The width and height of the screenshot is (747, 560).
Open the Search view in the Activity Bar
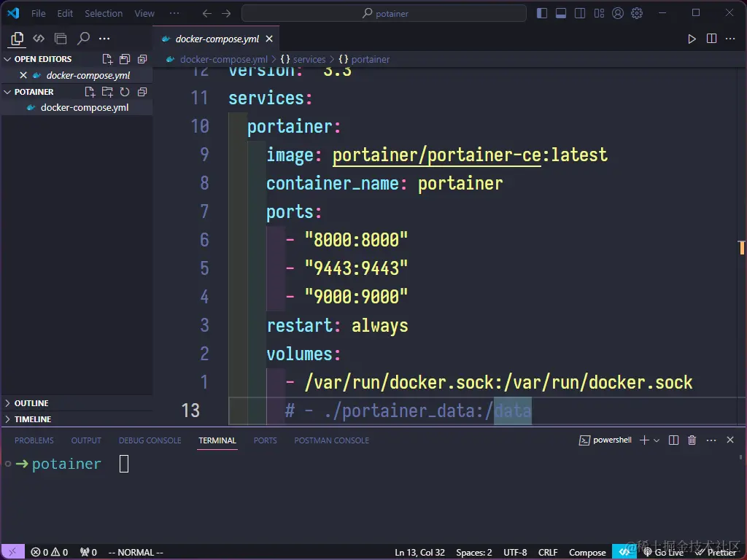(x=82, y=38)
